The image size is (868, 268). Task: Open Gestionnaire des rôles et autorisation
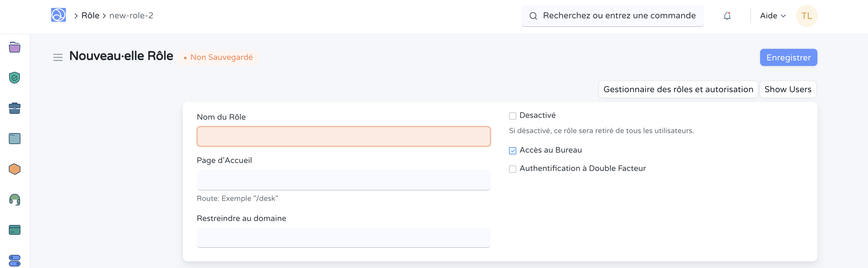(x=678, y=89)
